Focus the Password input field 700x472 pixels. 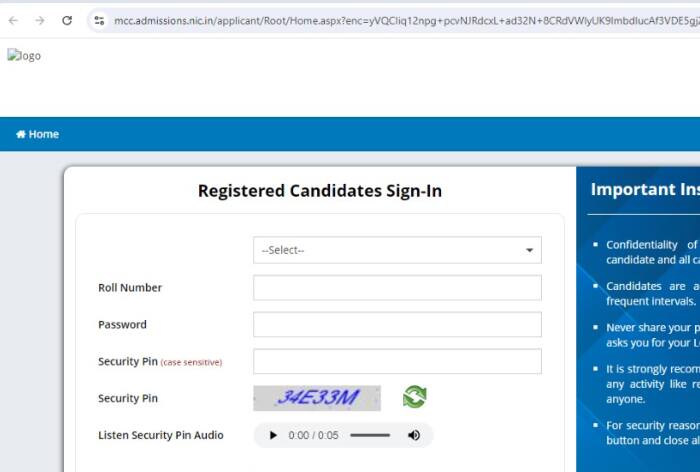[396, 325]
